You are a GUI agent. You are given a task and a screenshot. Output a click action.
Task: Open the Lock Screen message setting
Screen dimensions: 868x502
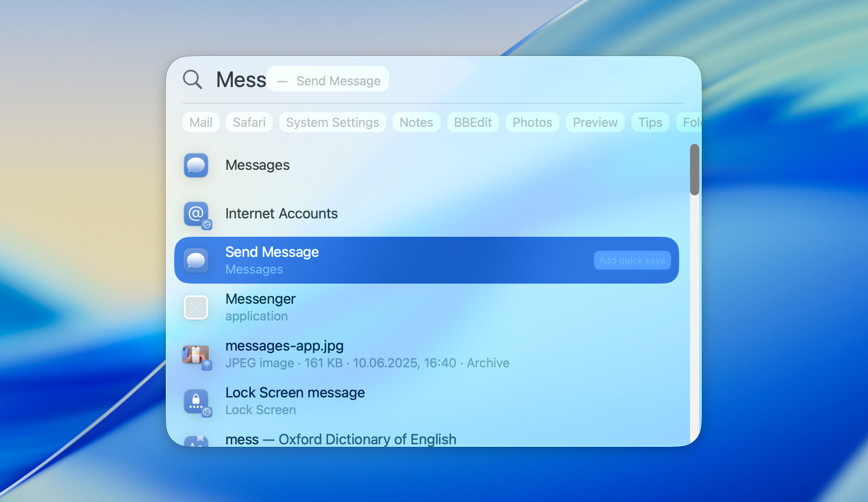427,401
